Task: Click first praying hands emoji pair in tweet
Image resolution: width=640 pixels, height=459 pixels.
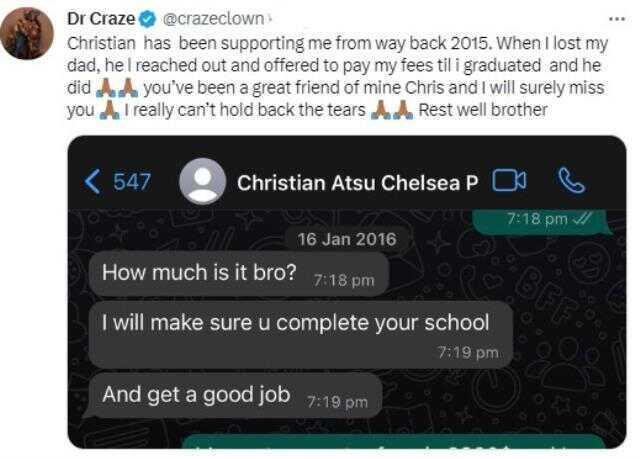Action: click(116, 88)
